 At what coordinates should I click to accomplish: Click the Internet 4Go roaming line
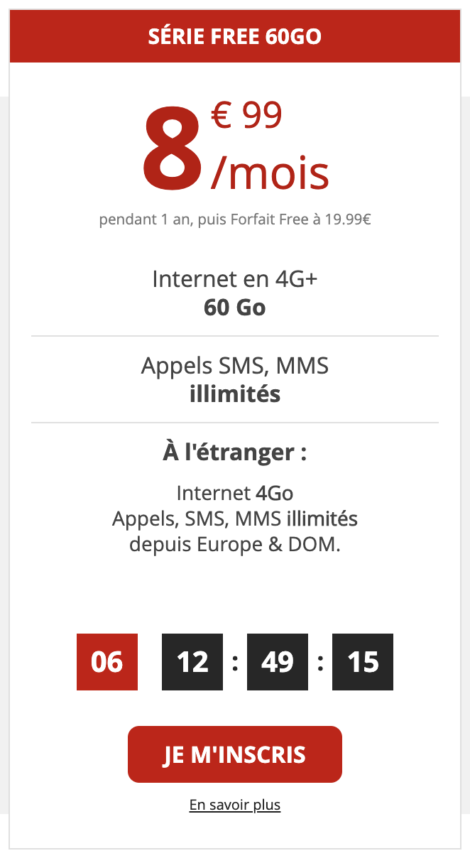235,493
